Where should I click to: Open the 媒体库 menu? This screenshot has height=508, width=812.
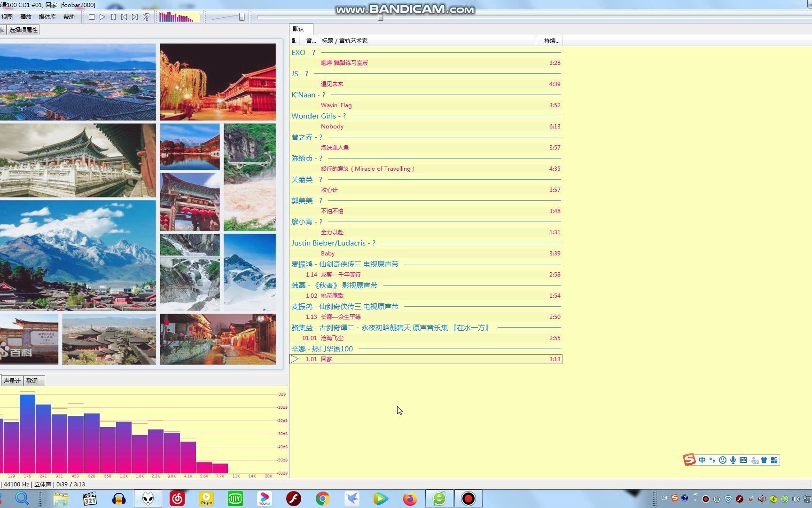pos(47,17)
